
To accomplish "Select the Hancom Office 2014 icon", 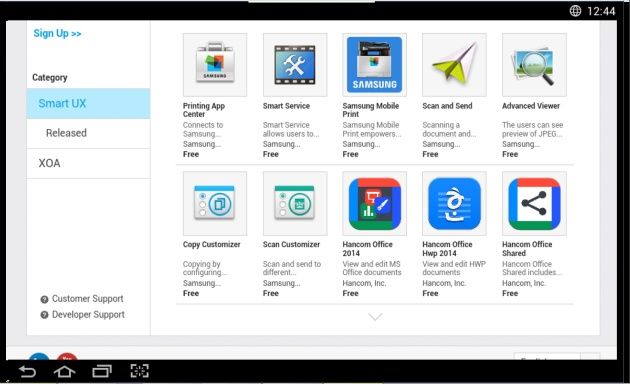I will (x=374, y=203).
